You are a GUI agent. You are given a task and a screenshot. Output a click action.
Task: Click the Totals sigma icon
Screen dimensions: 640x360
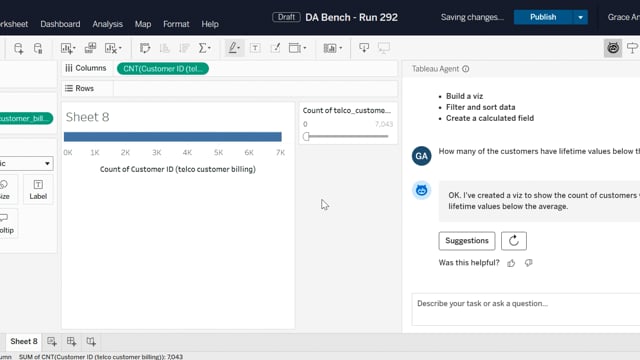pyautogui.click(x=202, y=48)
